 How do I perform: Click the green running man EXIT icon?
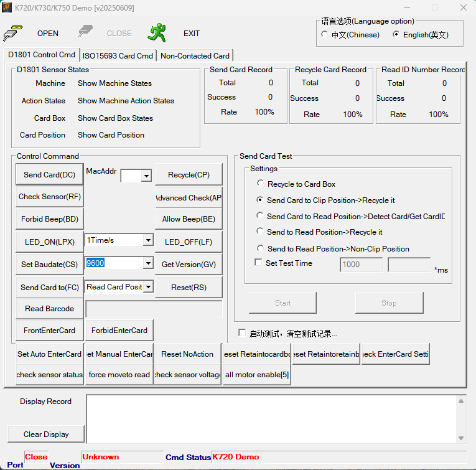click(157, 33)
